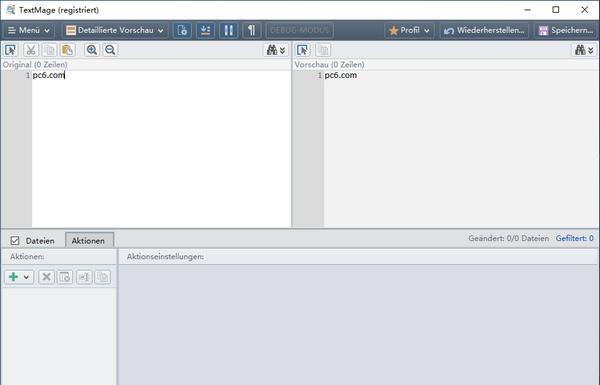The height and width of the screenshot is (385, 600).
Task: Minimize the TextMage window
Action: click(528, 10)
